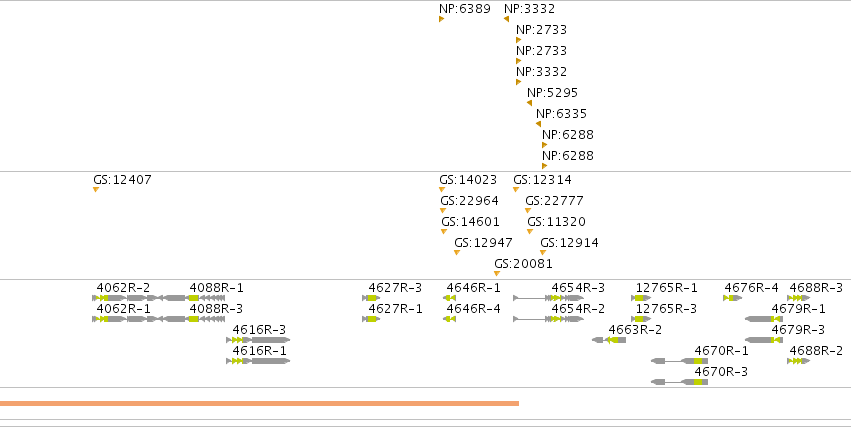This screenshot has width=851, height=427.
Task: Select the 12765R-1 gene glyph
Action: click(641, 298)
